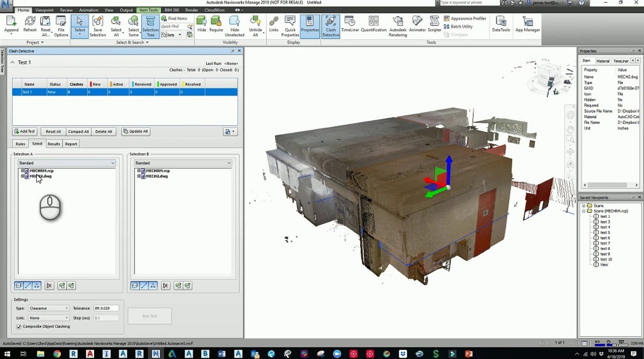Click the Hide visibility tool
This screenshot has width=644, height=359.
click(x=202, y=24)
